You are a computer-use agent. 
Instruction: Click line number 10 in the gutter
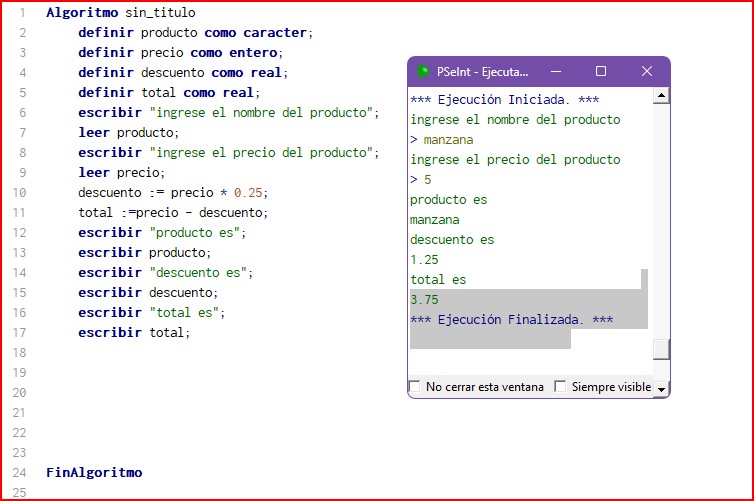coord(21,193)
